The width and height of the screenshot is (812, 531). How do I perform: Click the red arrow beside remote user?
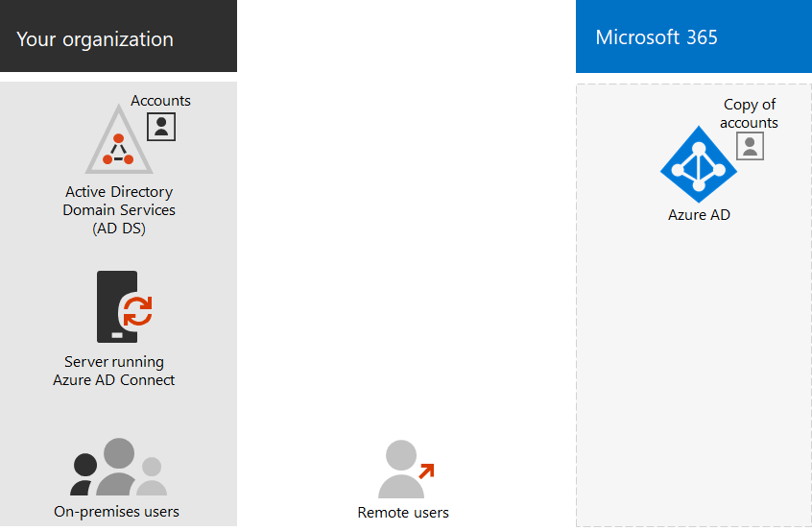pyautogui.click(x=426, y=471)
